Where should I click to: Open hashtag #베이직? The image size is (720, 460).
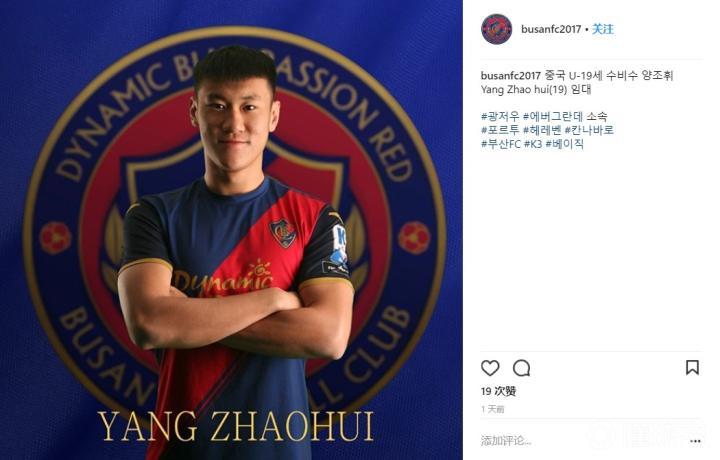(565, 144)
